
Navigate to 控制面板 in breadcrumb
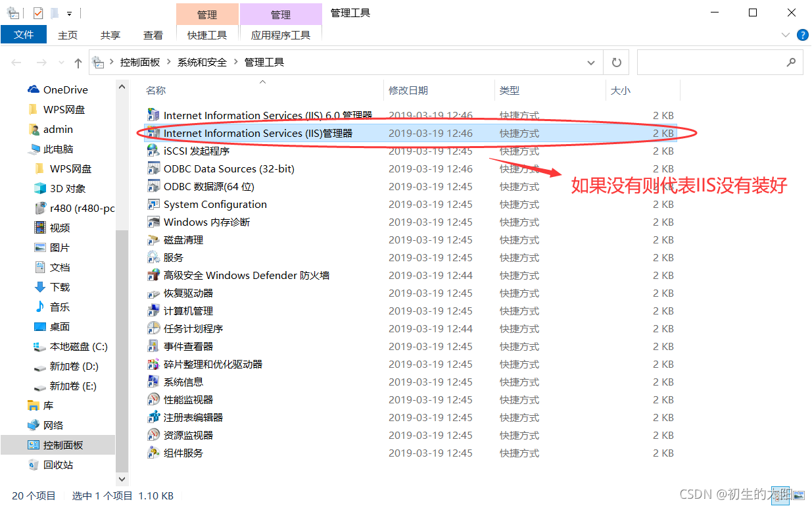[x=140, y=62]
